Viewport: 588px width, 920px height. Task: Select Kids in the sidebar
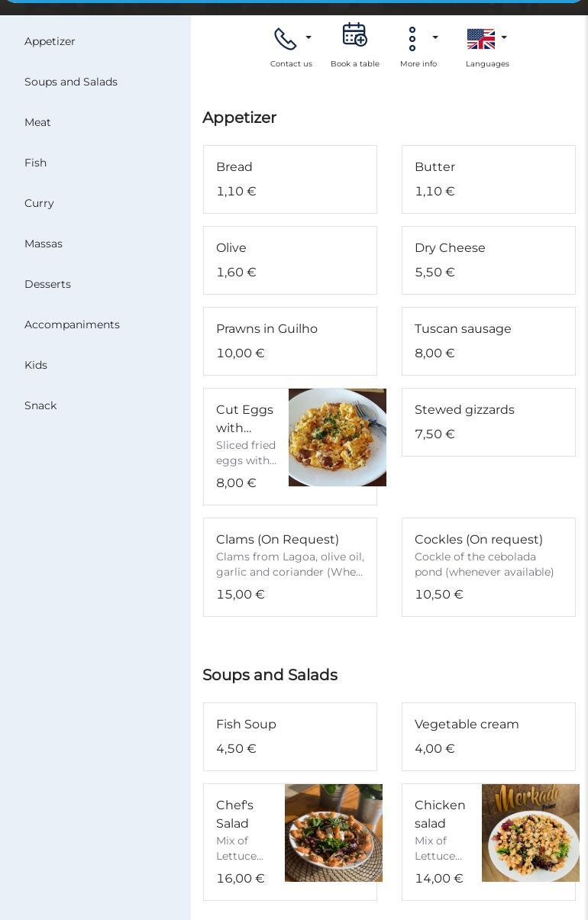pyautogui.click(x=36, y=365)
